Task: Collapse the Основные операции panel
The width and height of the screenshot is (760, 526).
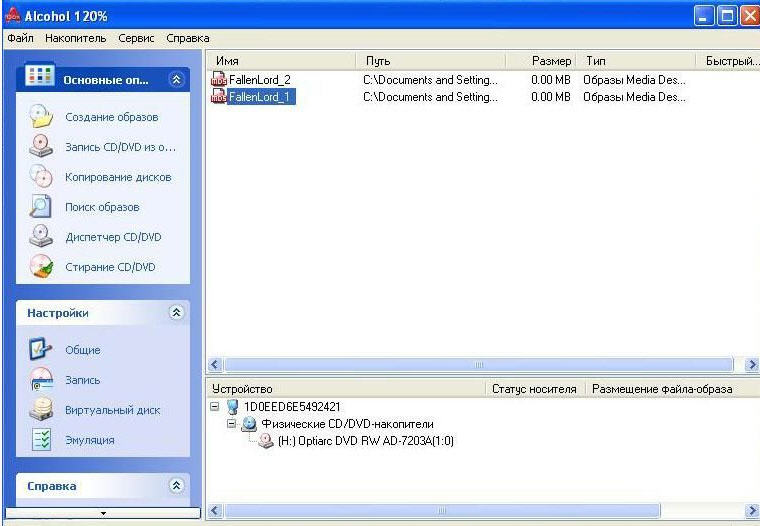Action: click(x=176, y=80)
